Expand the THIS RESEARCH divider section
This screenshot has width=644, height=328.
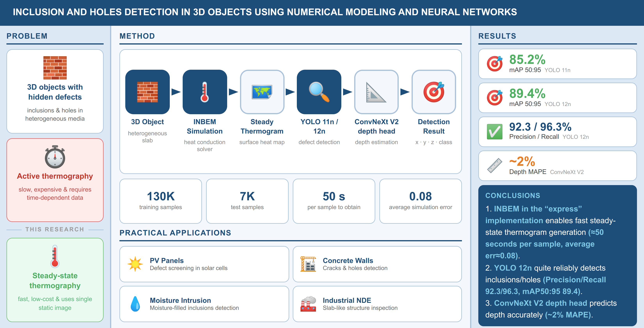click(x=55, y=229)
